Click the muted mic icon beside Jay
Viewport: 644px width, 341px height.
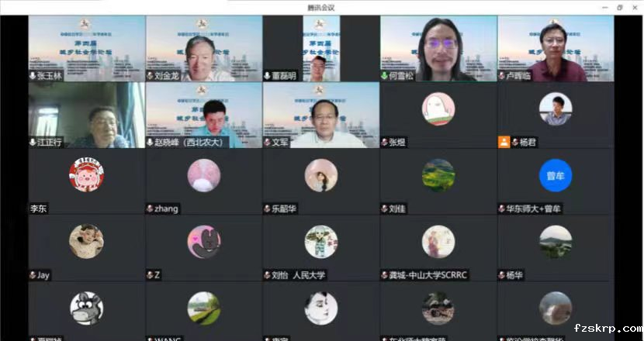pyautogui.click(x=33, y=275)
